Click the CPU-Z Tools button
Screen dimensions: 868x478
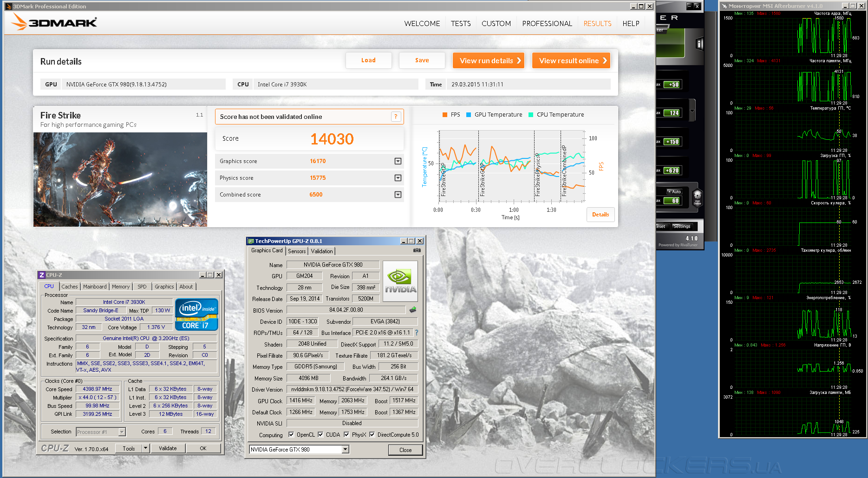(x=129, y=448)
